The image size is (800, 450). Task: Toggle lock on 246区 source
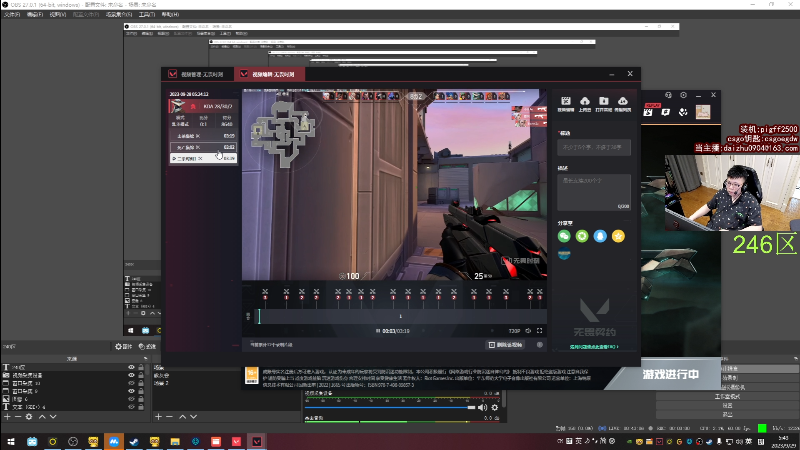click(x=141, y=367)
